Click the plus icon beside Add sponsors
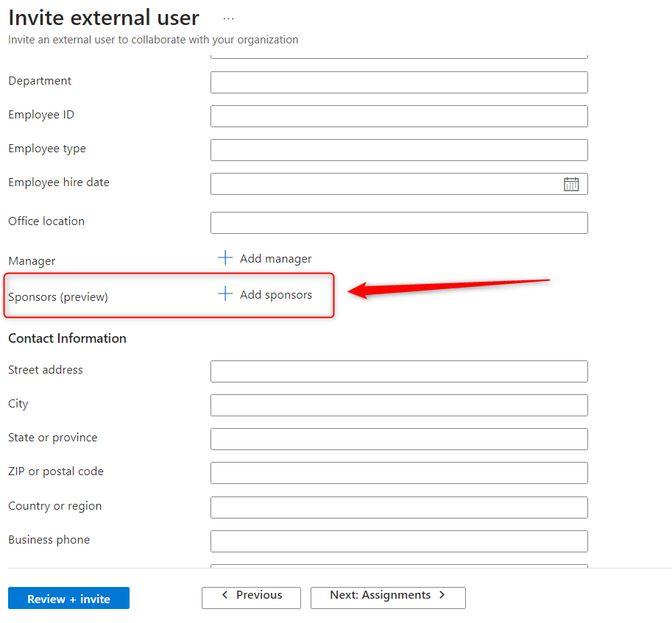Viewport: 672px width, 623px height. point(225,294)
